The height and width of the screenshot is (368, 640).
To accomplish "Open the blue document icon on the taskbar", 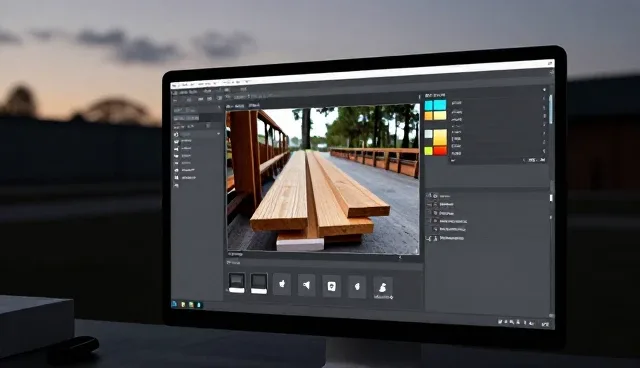I will pyautogui.click(x=175, y=304).
